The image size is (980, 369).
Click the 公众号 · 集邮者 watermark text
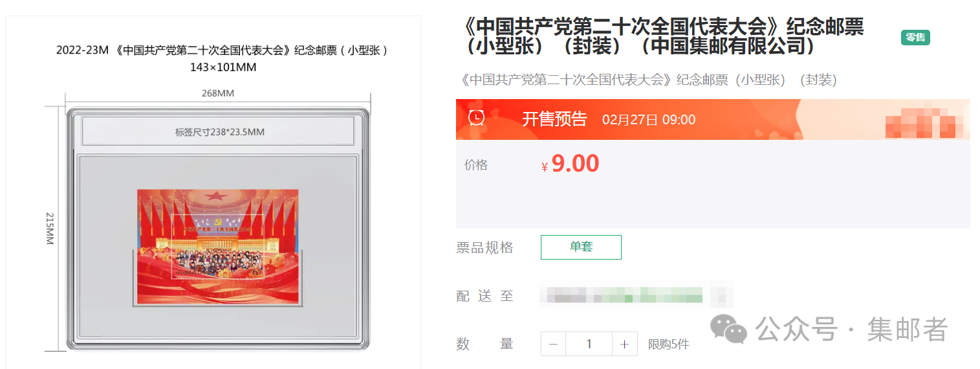point(851,330)
